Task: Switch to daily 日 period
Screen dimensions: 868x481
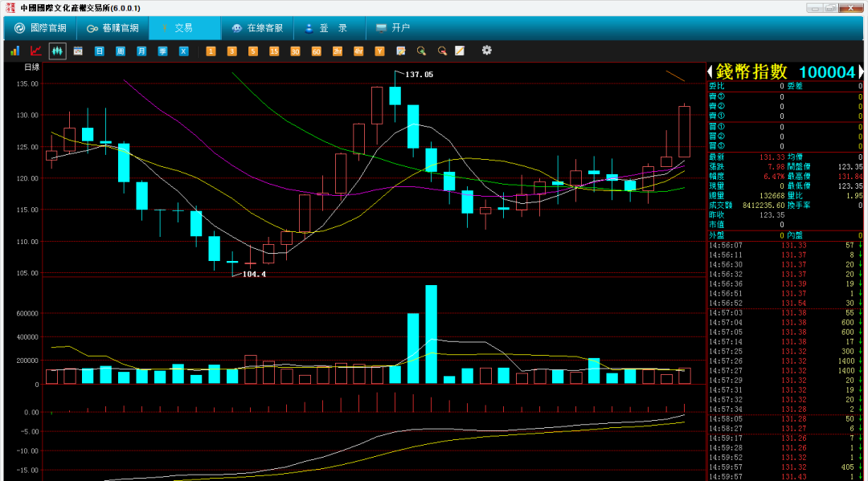Action: click(x=99, y=51)
